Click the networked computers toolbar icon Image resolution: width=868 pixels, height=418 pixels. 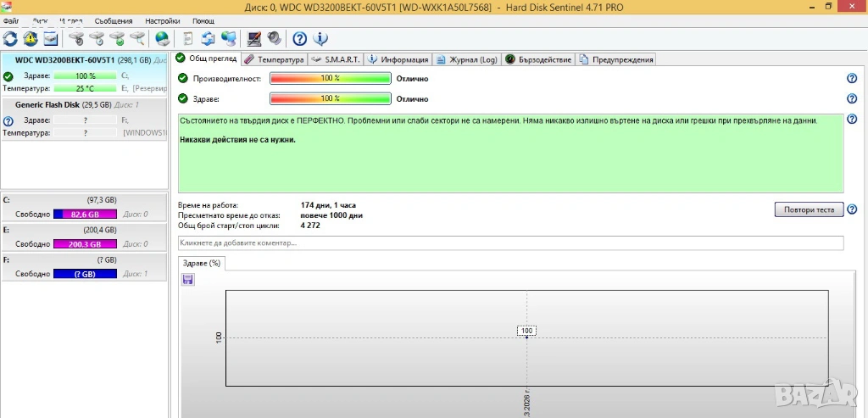[x=228, y=38]
